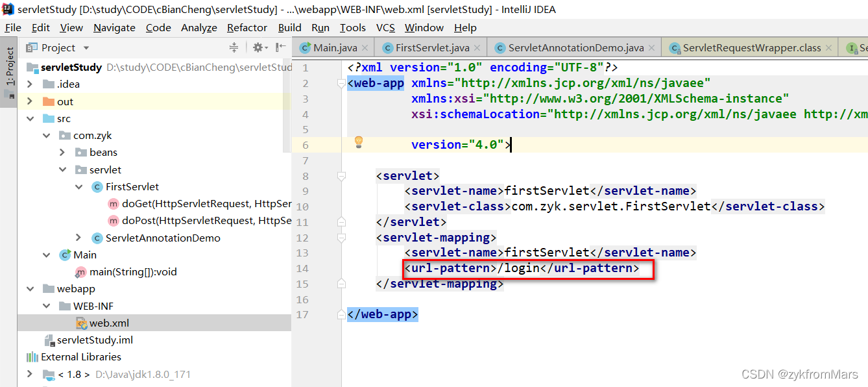Image resolution: width=868 pixels, height=387 pixels.
Task: Collapse the servlet package
Action: [x=62, y=170]
